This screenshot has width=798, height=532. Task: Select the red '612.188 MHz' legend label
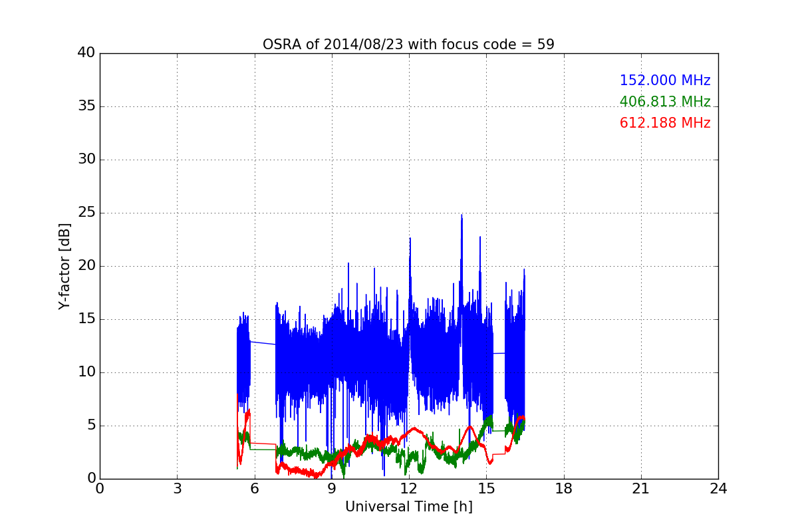[665, 123]
